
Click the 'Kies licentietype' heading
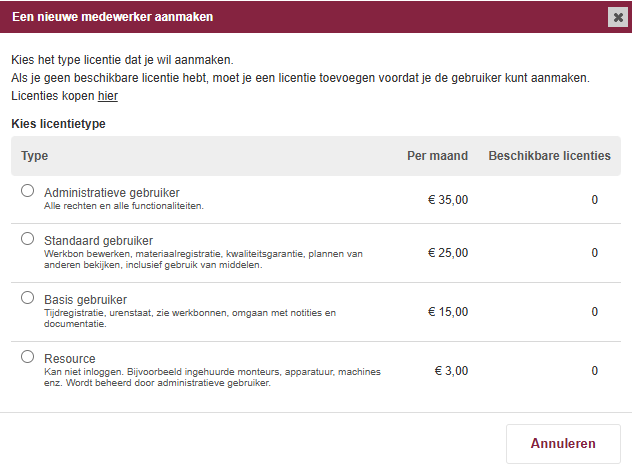pyautogui.click(x=58, y=124)
